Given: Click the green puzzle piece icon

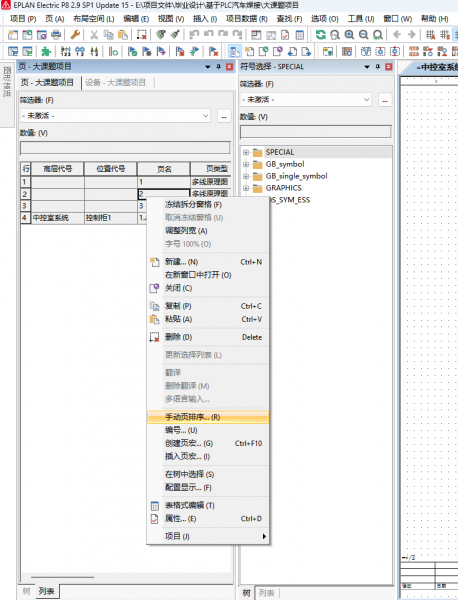Looking at the screenshot, I should point(46,51).
